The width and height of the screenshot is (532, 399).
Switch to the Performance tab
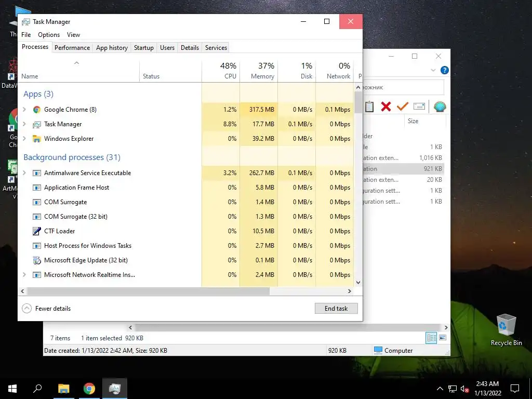pyautogui.click(x=72, y=48)
